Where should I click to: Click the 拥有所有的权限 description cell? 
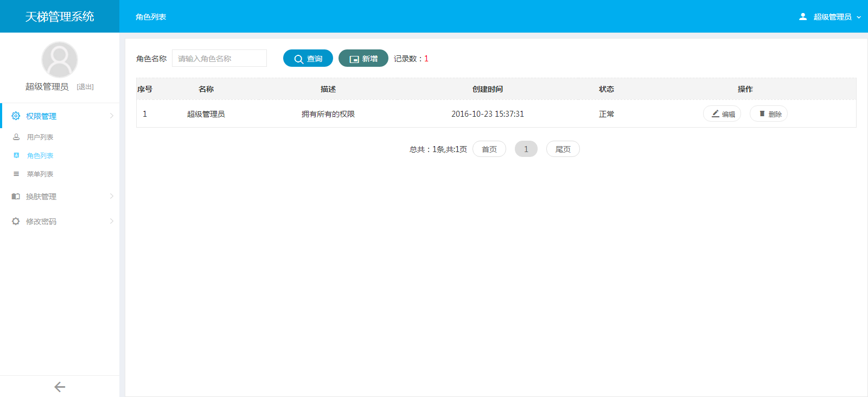coord(328,114)
